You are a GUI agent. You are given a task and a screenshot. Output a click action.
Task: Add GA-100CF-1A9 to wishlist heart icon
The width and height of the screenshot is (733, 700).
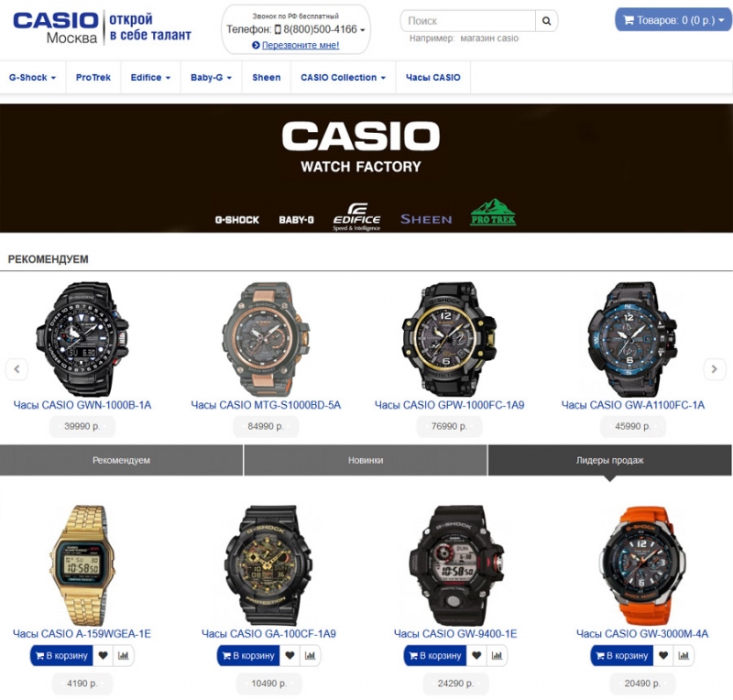click(x=290, y=655)
